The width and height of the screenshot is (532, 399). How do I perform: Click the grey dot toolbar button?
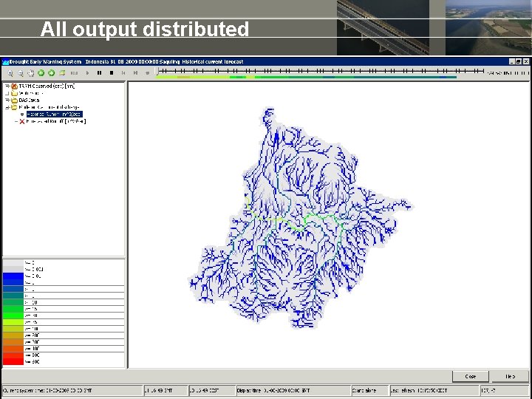[x=147, y=72]
